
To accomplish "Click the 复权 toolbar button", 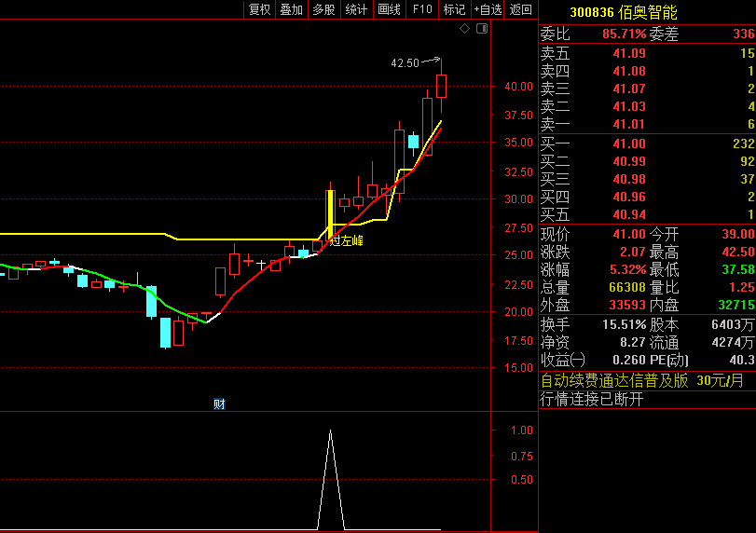I will point(259,9).
